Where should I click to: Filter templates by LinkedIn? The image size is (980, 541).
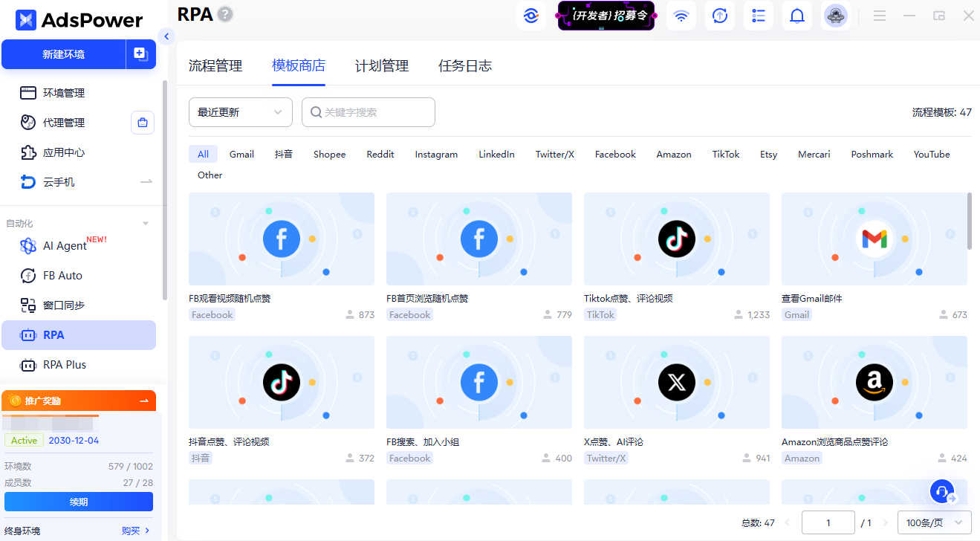coord(496,154)
